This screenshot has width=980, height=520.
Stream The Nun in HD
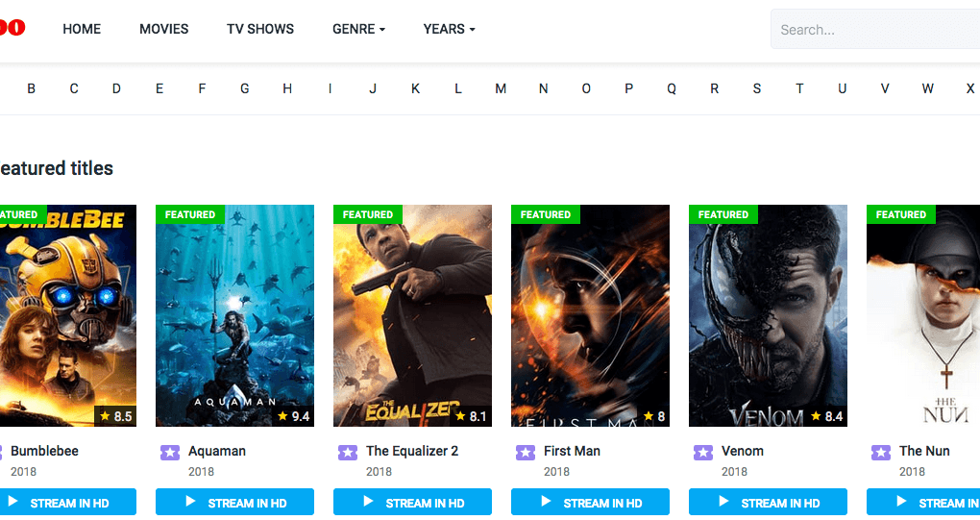(923, 502)
